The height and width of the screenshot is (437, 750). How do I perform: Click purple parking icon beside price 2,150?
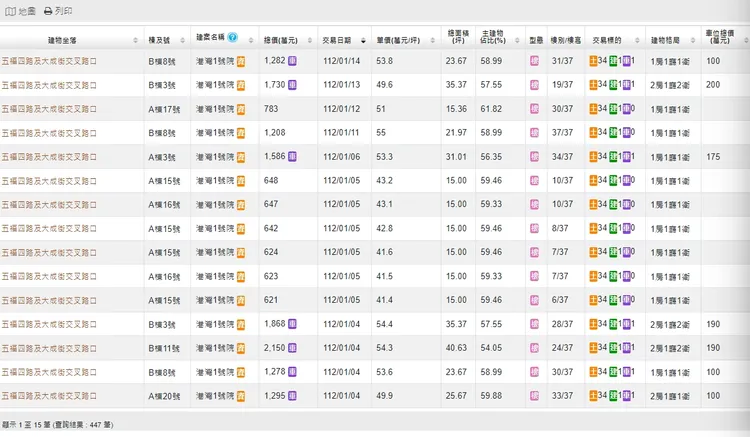click(x=292, y=348)
